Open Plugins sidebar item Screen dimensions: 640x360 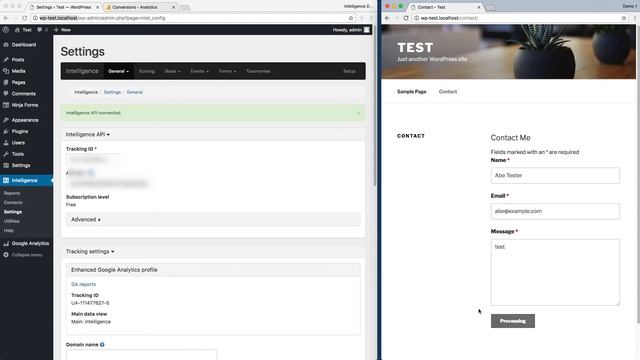[20, 131]
